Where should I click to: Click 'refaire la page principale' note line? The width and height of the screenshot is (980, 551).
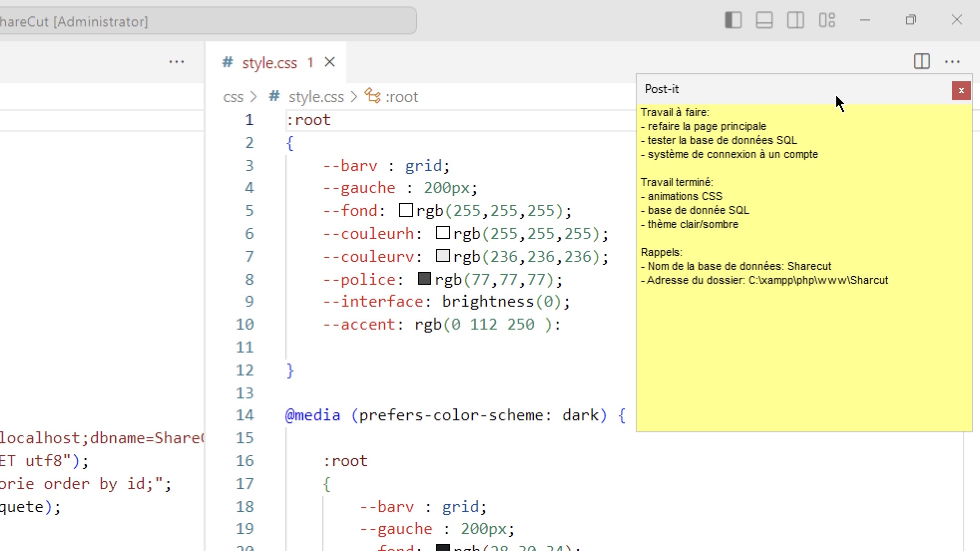[707, 127]
